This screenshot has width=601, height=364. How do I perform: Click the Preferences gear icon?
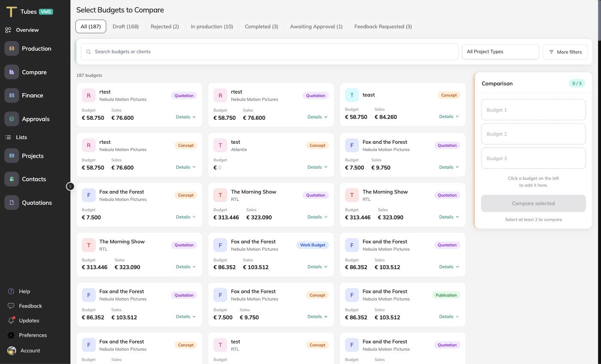pos(11,335)
